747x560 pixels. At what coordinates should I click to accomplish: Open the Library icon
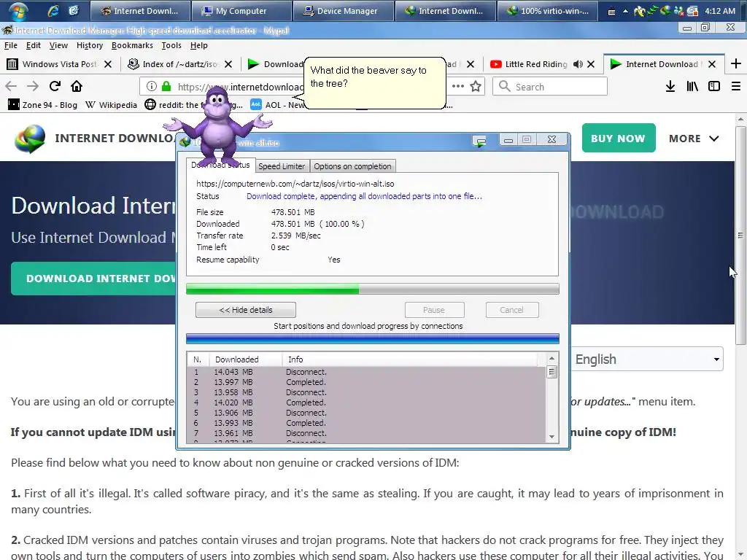tap(692, 86)
